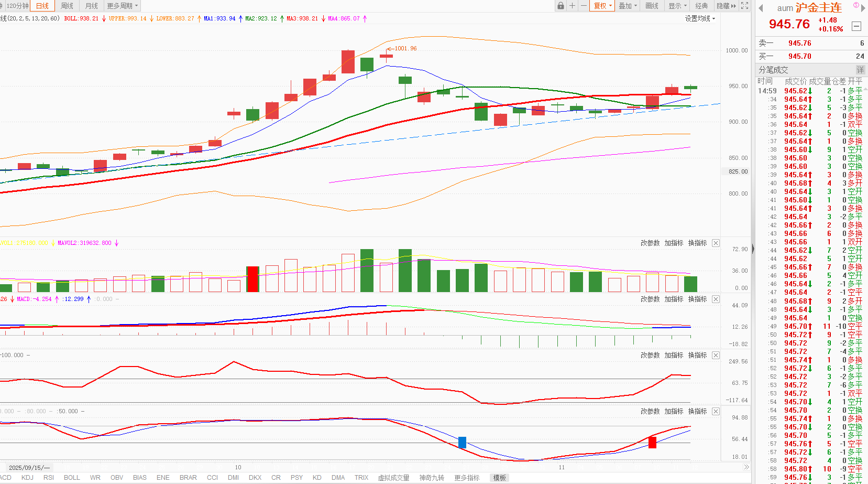Screen dimensions: 868x484
Task: Close the MACD indicator sub-chart
Action: 716,299
